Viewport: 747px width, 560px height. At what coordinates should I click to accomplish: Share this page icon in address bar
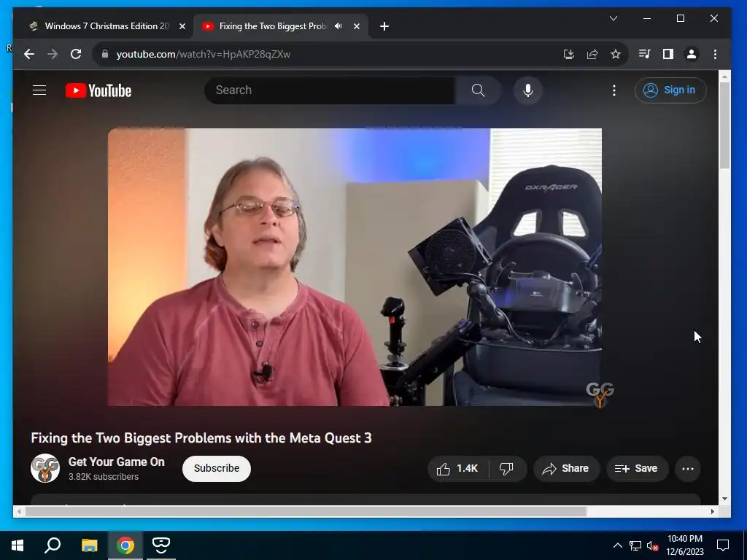click(x=592, y=54)
